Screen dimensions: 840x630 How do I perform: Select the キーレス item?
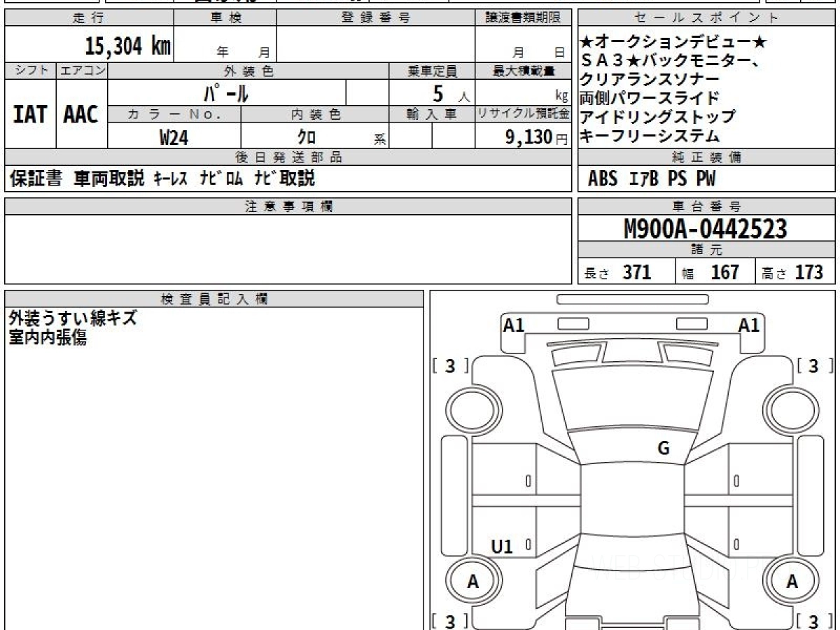[170, 178]
